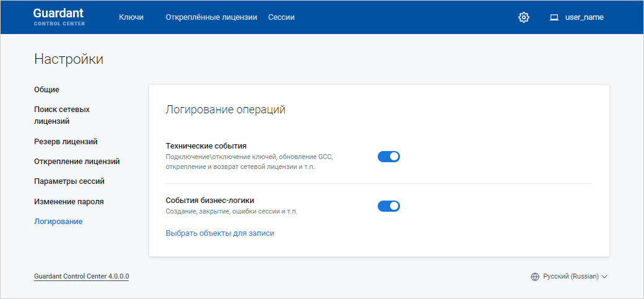Select the Общие settings tab

point(47,90)
